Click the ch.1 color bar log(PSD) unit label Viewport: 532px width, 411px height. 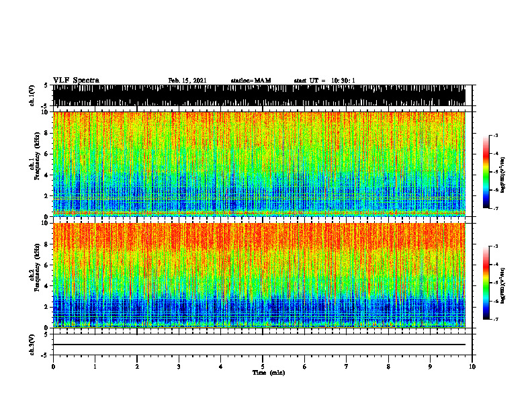[503, 175]
